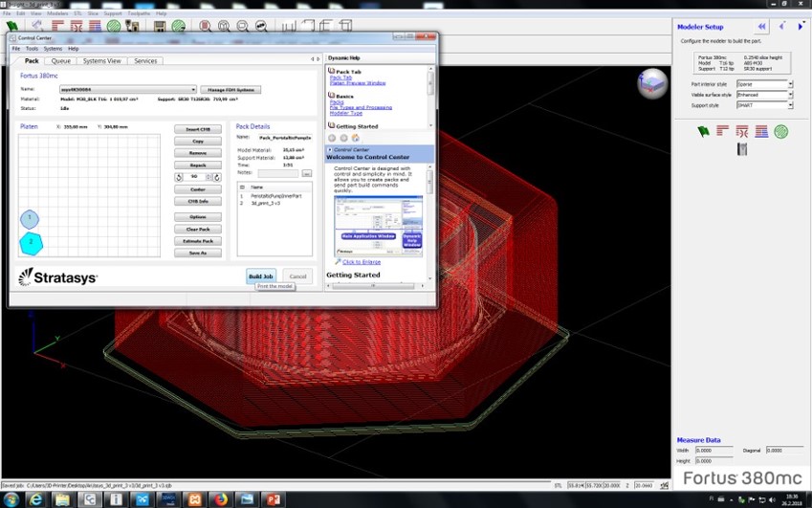Click the green flag icon in Modeler Setup panel
Screen dimensions: 812x508
(x=703, y=131)
